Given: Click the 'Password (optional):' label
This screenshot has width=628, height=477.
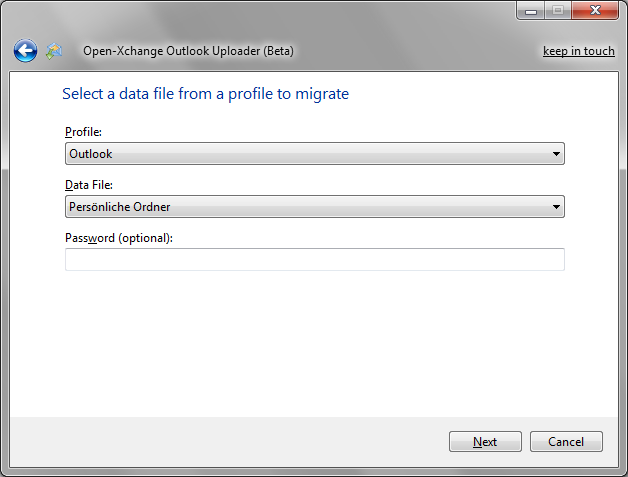Looking at the screenshot, I should coord(119,238).
